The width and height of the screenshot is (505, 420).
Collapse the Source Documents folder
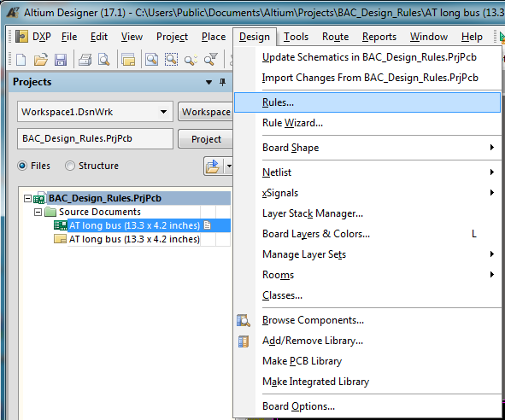38,212
